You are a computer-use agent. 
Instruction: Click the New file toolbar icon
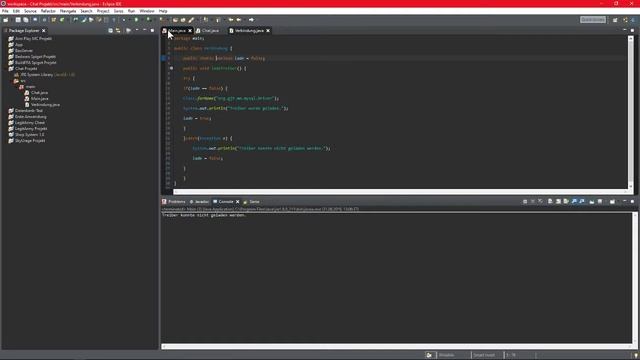point(6,20)
